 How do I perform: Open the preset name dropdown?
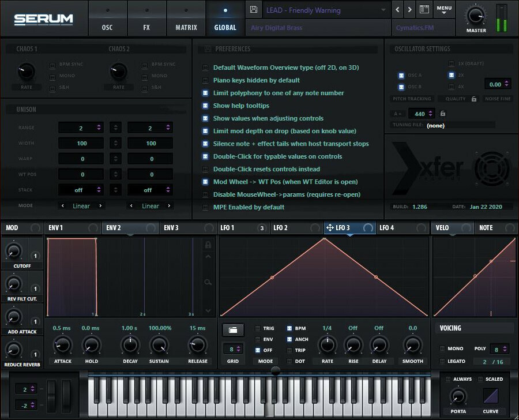pyautogui.click(x=383, y=10)
